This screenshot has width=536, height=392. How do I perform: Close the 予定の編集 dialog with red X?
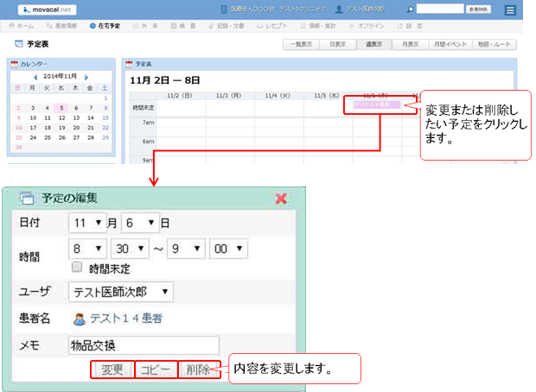280,198
